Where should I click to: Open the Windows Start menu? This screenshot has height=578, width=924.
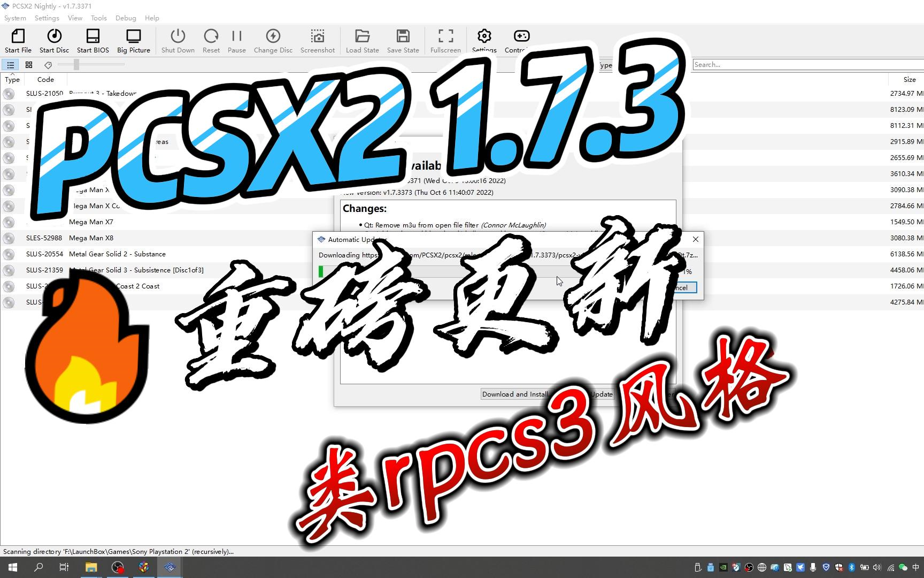pyautogui.click(x=13, y=567)
